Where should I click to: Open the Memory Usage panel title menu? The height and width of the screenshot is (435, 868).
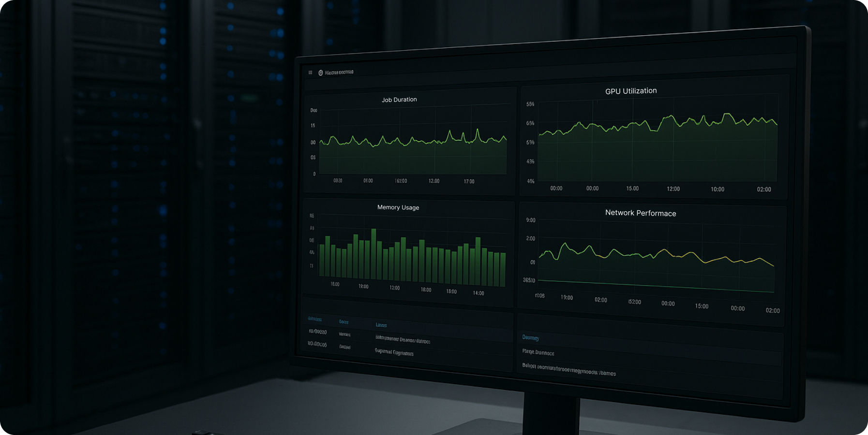click(x=398, y=207)
